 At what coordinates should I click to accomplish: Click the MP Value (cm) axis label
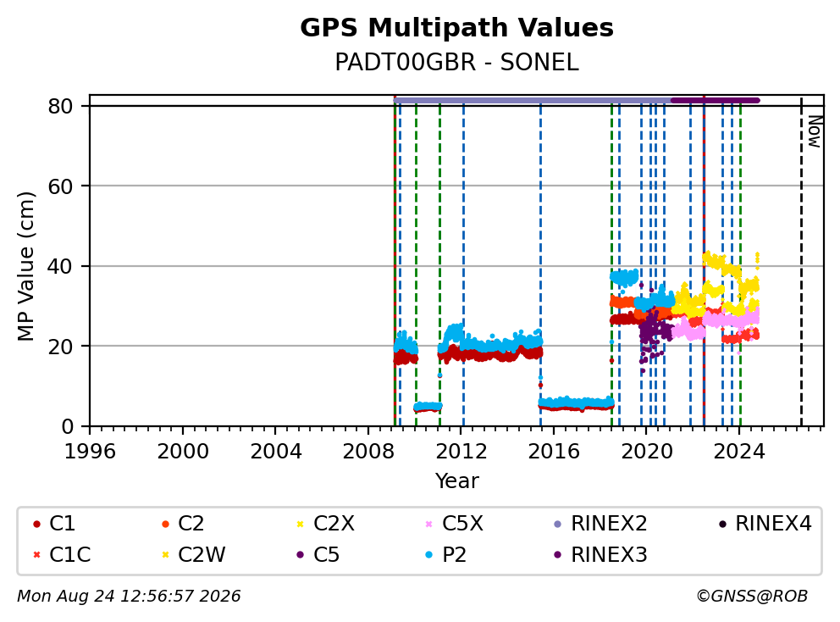tap(25, 266)
